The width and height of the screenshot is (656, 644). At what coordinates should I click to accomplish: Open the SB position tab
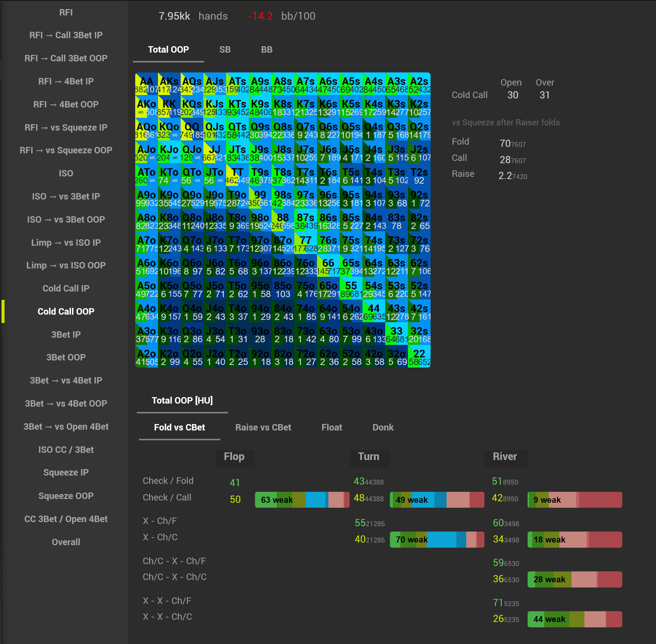tap(225, 50)
